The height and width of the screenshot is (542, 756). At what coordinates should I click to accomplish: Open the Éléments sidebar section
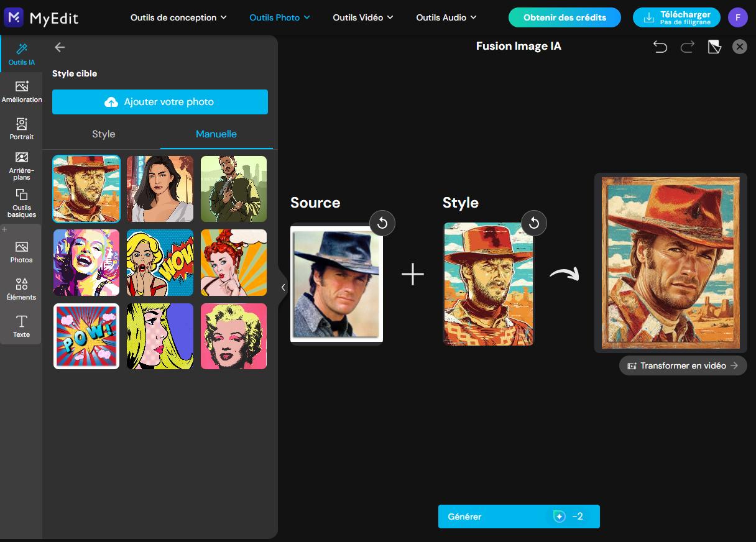click(22, 290)
